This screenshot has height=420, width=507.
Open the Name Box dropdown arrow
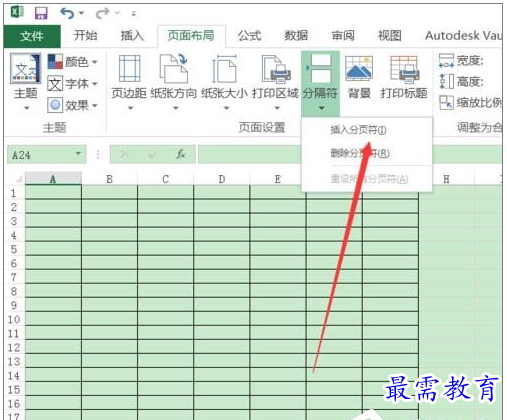[x=78, y=154]
